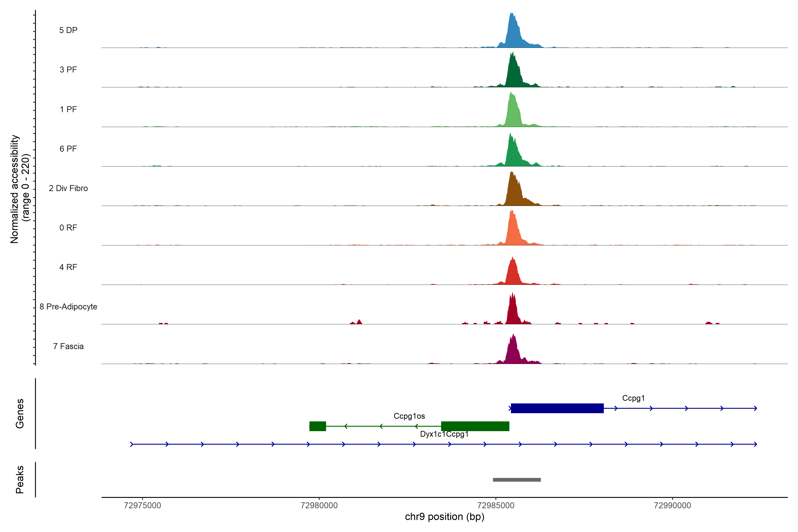Click the 8 Pre-Adipocyte track label
The image size is (798, 532).
[x=68, y=307]
